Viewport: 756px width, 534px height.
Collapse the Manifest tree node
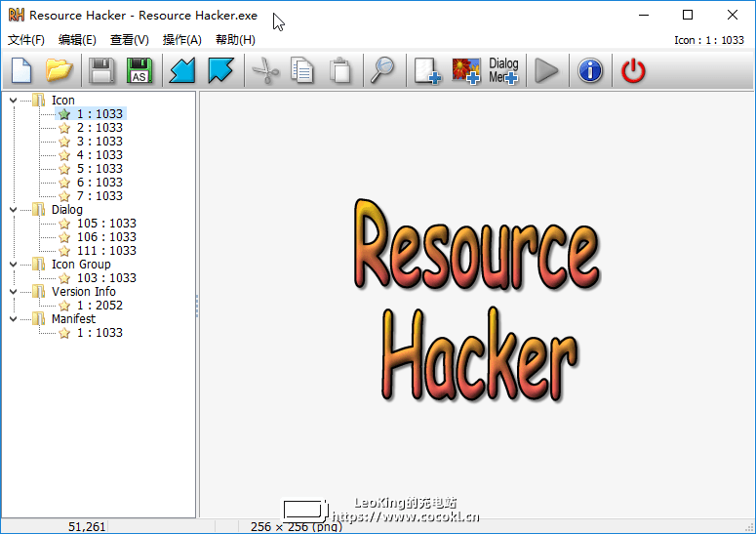tap(13, 319)
